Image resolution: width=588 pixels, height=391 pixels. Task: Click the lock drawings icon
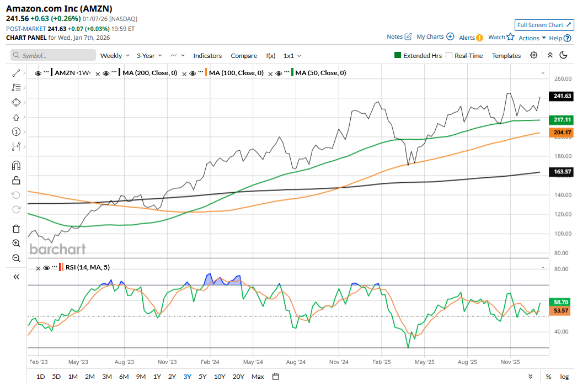[16, 180]
